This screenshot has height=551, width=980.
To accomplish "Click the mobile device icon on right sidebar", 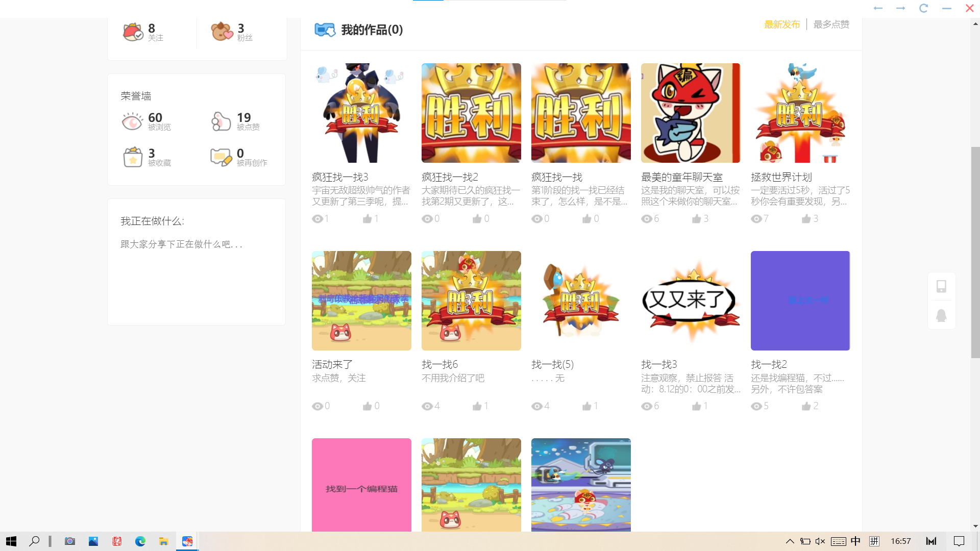I will (x=942, y=286).
